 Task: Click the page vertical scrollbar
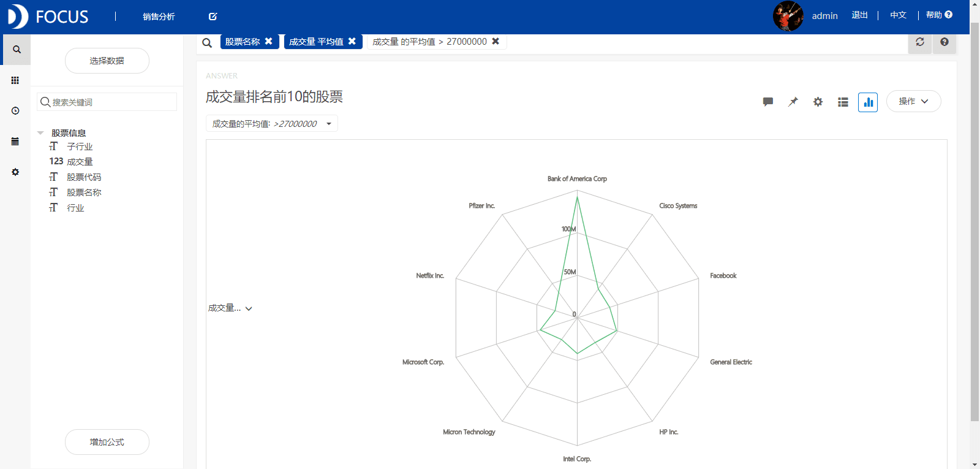(x=974, y=221)
